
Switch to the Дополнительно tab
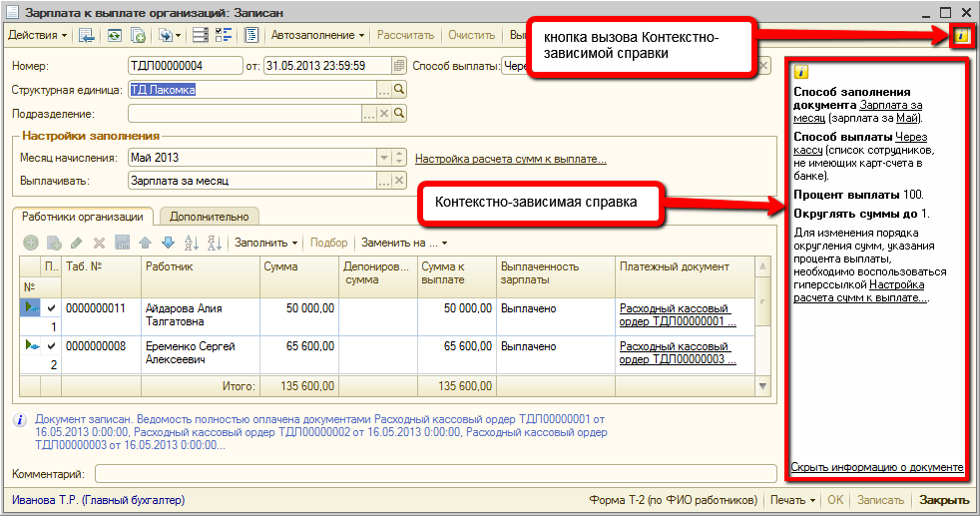209,216
